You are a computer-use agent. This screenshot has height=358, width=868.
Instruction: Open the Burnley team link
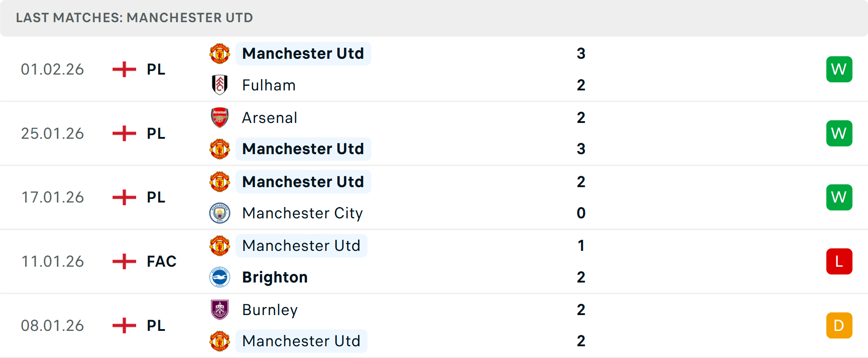pyautogui.click(x=269, y=310)
